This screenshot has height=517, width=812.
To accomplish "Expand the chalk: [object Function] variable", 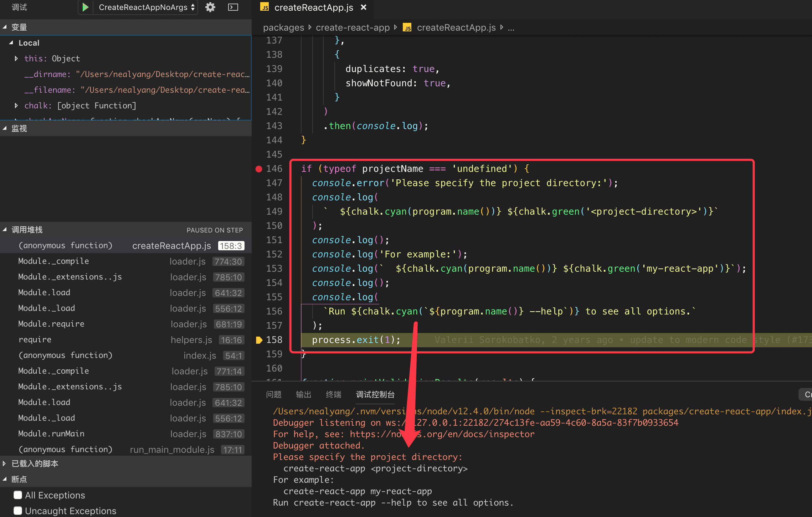I will pos(16,106).
